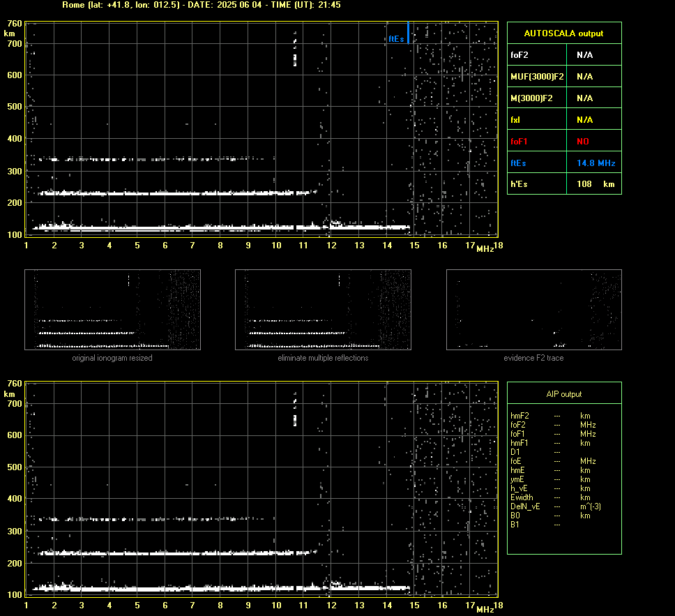Click the 'h_vE' label in the AIP output
Screen dimensions: 675x616
519,488
